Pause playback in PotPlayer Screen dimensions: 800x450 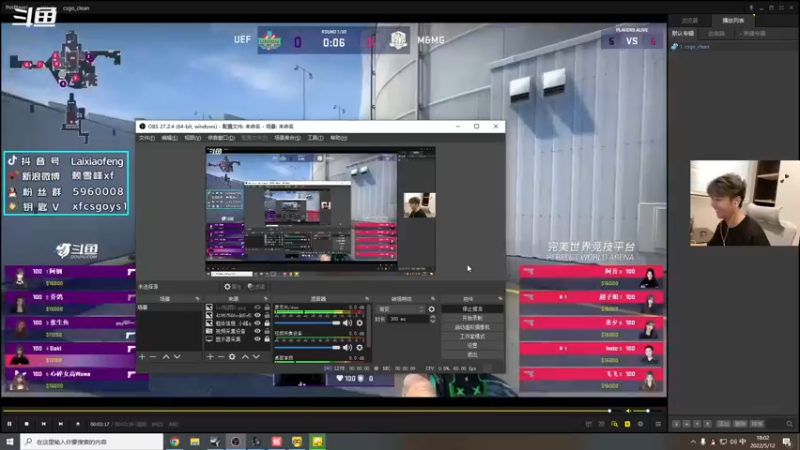coord(9,424)
